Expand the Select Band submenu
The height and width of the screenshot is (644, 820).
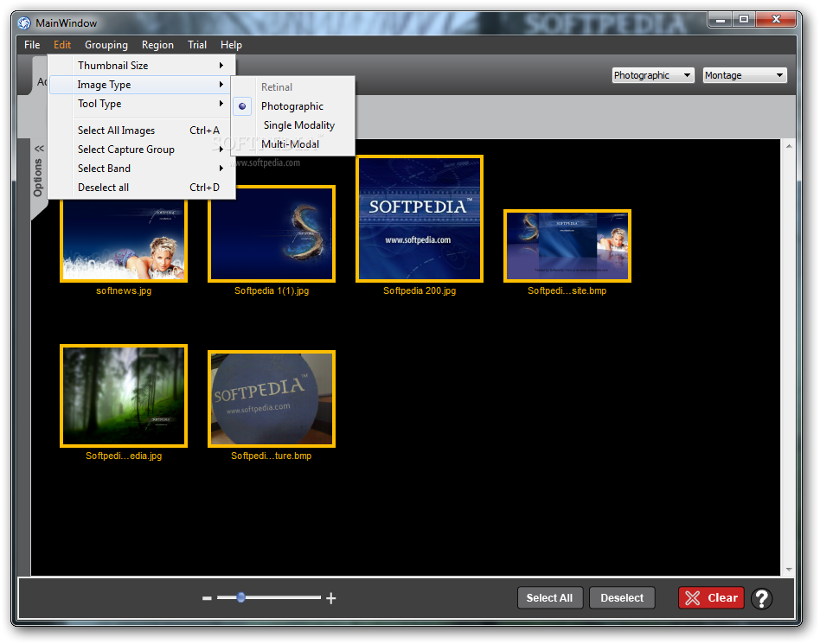142,169
